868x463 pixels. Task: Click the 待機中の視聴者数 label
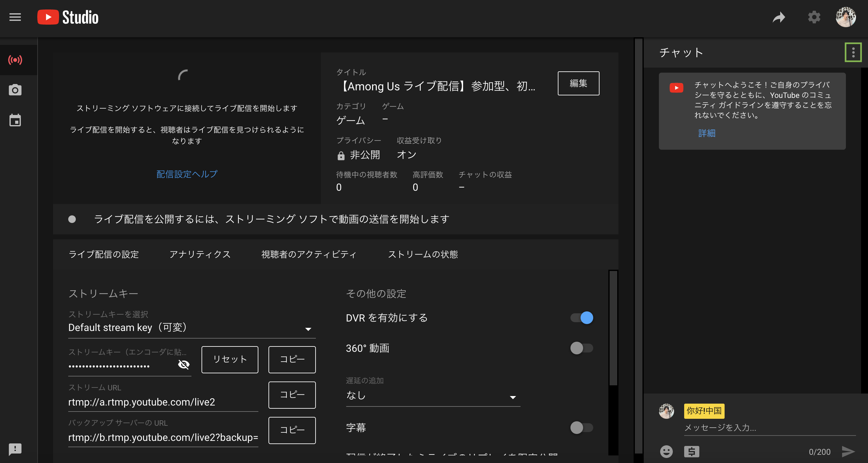(x=367, y=175)
